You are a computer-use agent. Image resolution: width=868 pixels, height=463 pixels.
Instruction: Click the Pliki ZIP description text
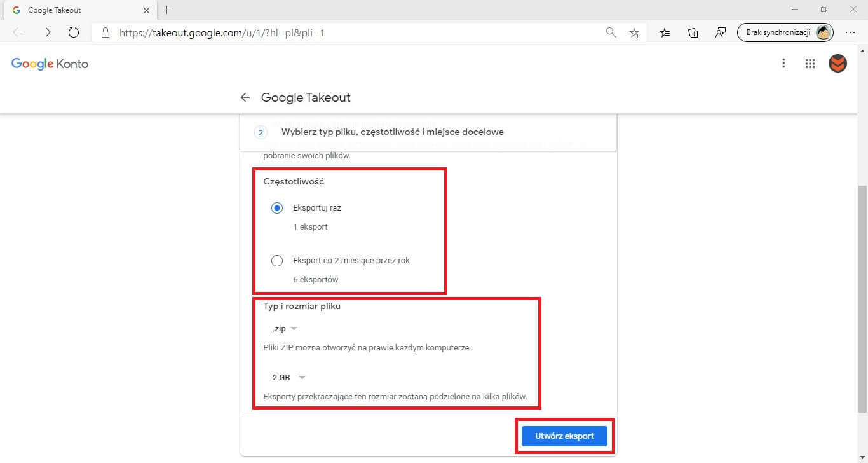click(367, 348)
